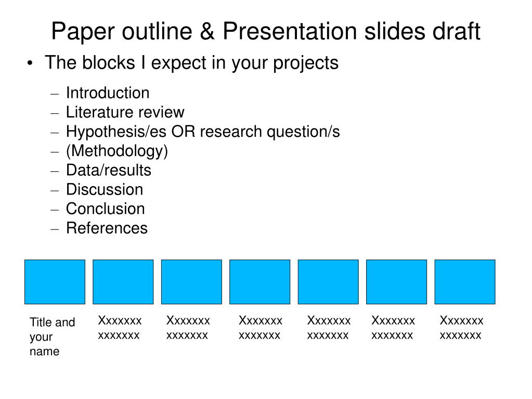Click the slide title about Paper outline
The width and height of the screenshot is (532, 399).
point(266,31)
